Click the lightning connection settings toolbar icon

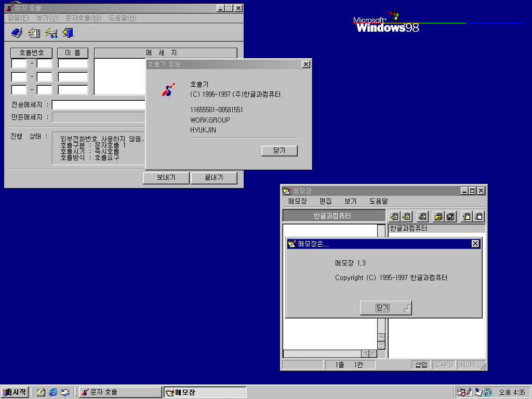click(51, 33)
